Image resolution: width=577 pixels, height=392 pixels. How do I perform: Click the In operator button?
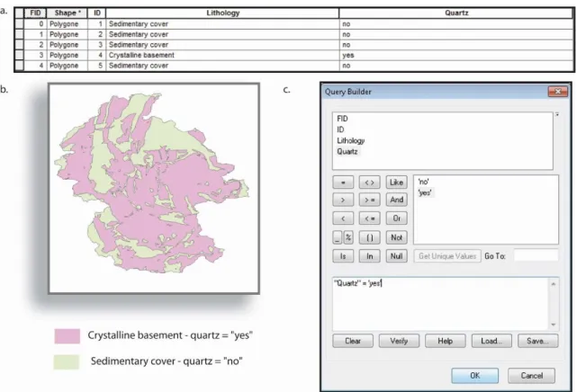(x=369, y=256)
